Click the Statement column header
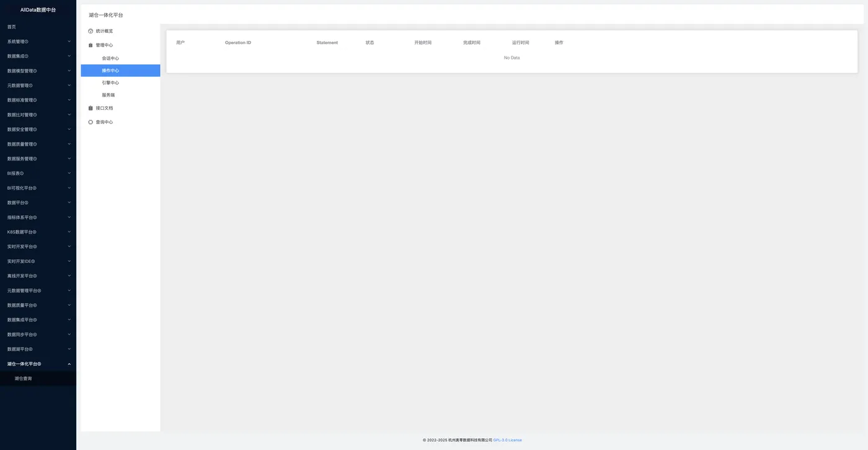 click(327, 43)
